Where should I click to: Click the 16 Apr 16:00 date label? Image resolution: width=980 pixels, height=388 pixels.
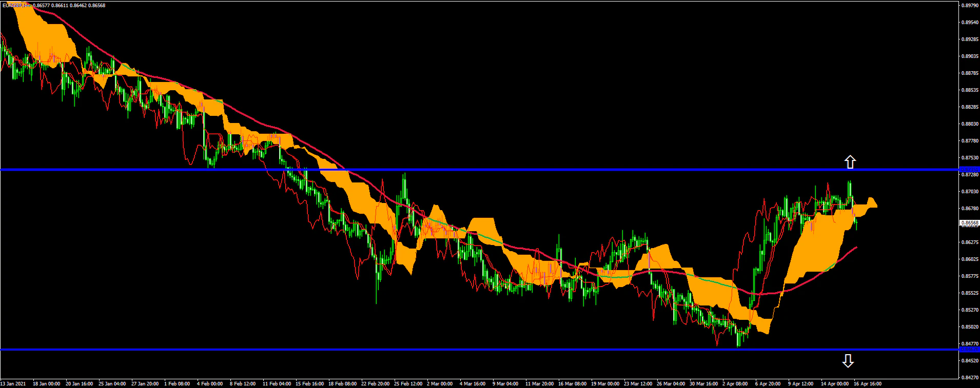point(868,384)
